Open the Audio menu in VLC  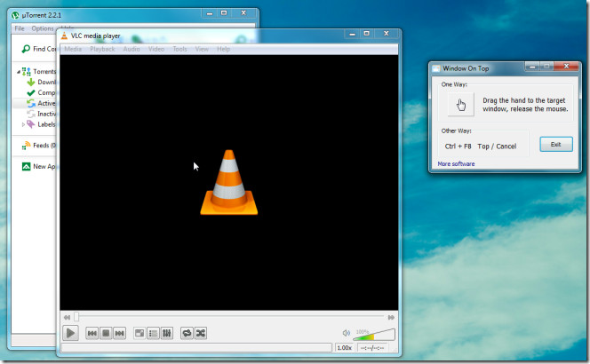tap(132, 49)
